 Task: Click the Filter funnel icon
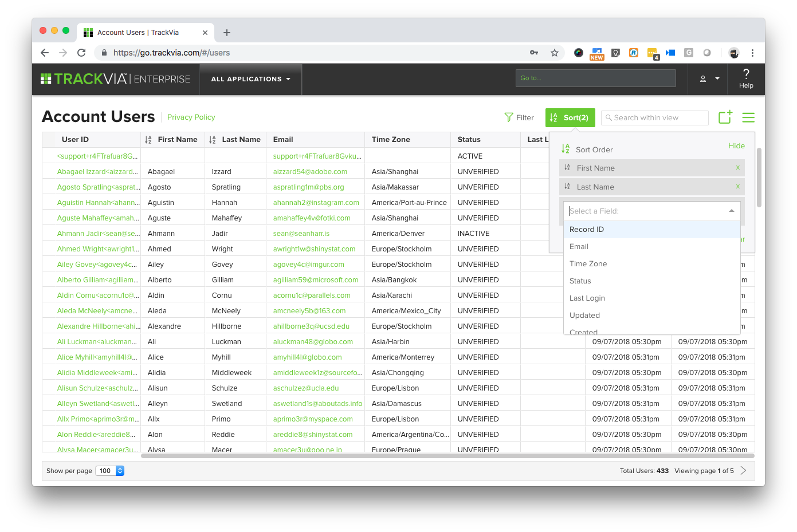click(x=509, y=117)
